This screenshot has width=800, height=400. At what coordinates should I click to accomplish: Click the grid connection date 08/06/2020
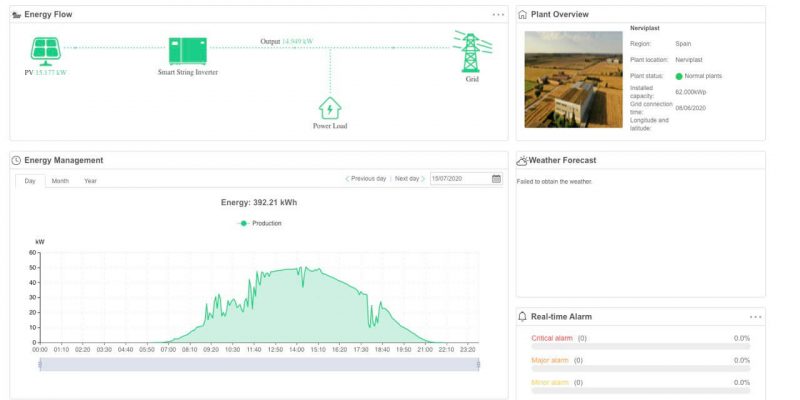(690, 108)
